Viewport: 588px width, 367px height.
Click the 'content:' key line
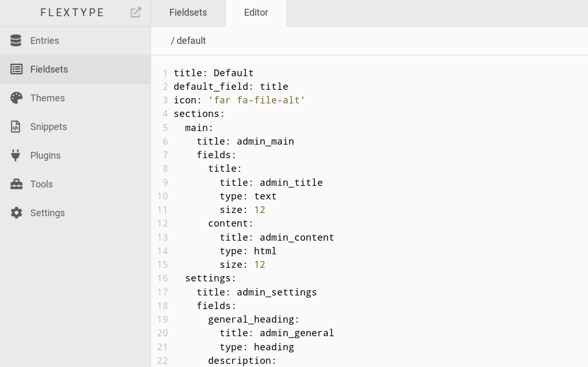coord(231,223)
